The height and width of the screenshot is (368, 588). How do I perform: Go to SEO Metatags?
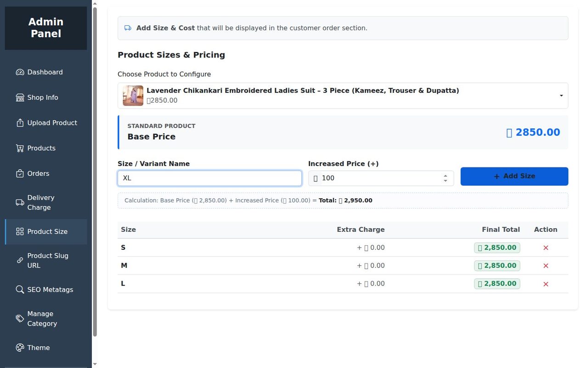pos(46,290)
